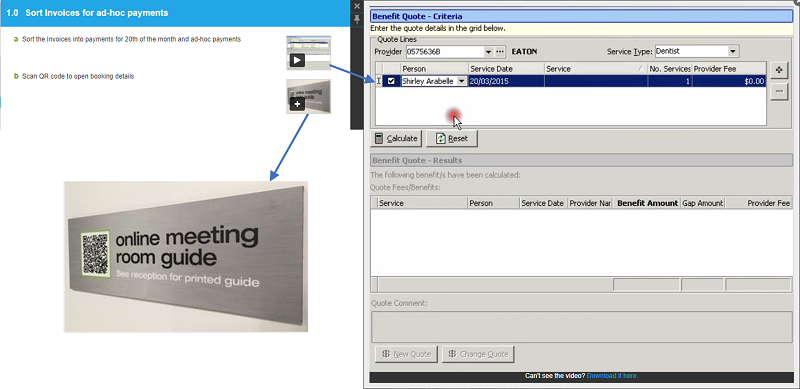Click the Gap Amount column header
This screenshot has height=389, width=800.
click(703, 203)
